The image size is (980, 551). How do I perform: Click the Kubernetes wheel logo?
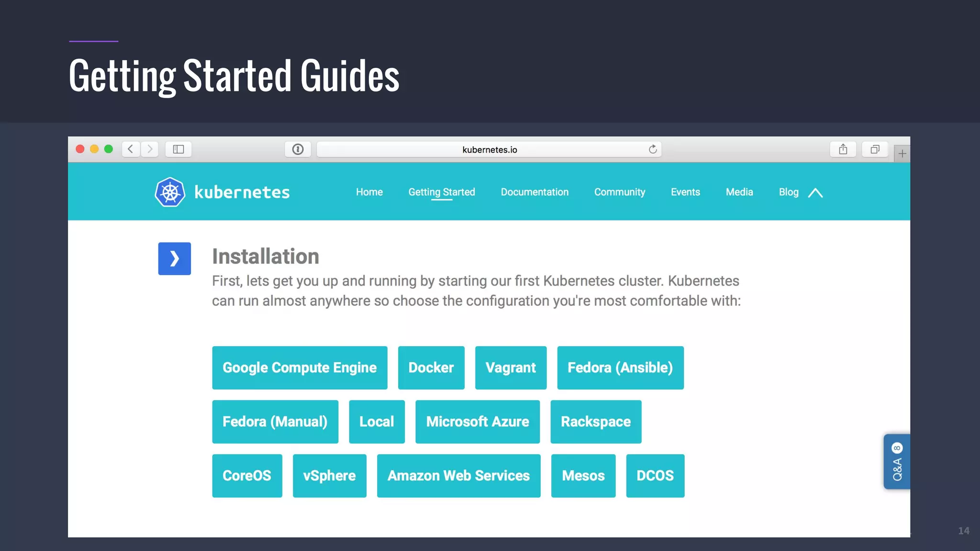pos(170,192)
